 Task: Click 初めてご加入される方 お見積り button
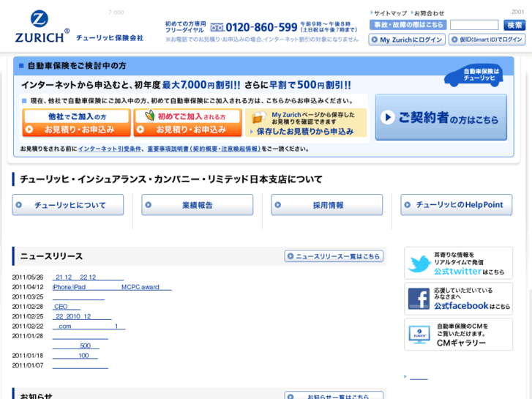tap(187, 122)
